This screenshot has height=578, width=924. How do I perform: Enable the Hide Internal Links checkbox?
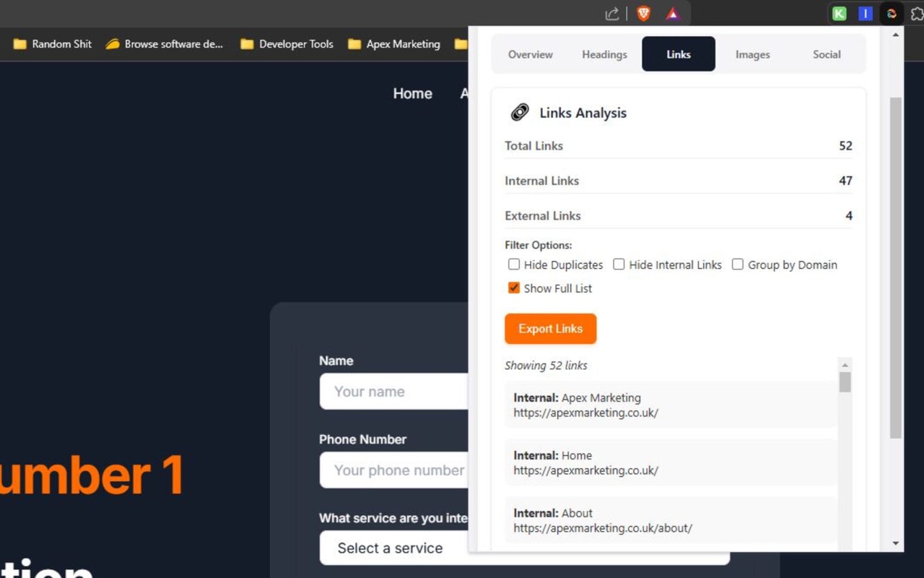tap(619, 264)
